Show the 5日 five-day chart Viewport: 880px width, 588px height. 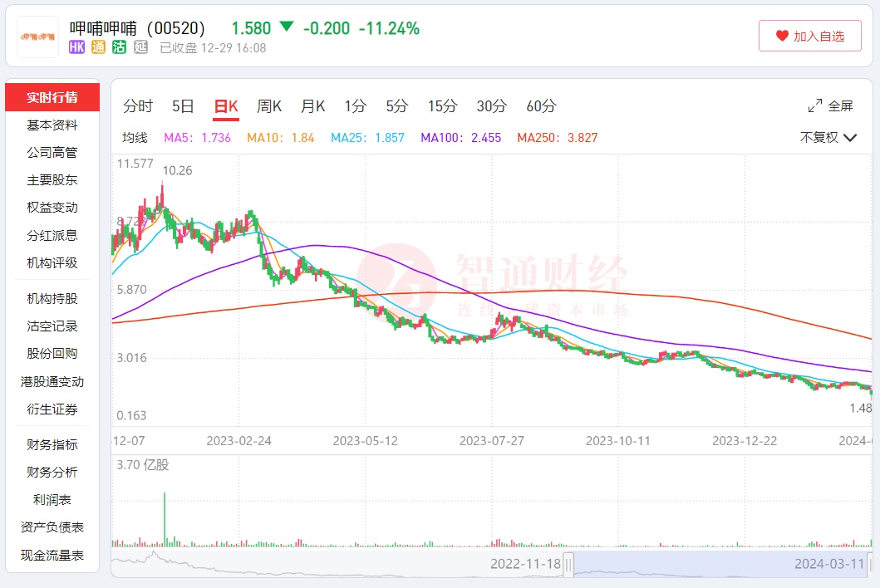tap(183, 106)
